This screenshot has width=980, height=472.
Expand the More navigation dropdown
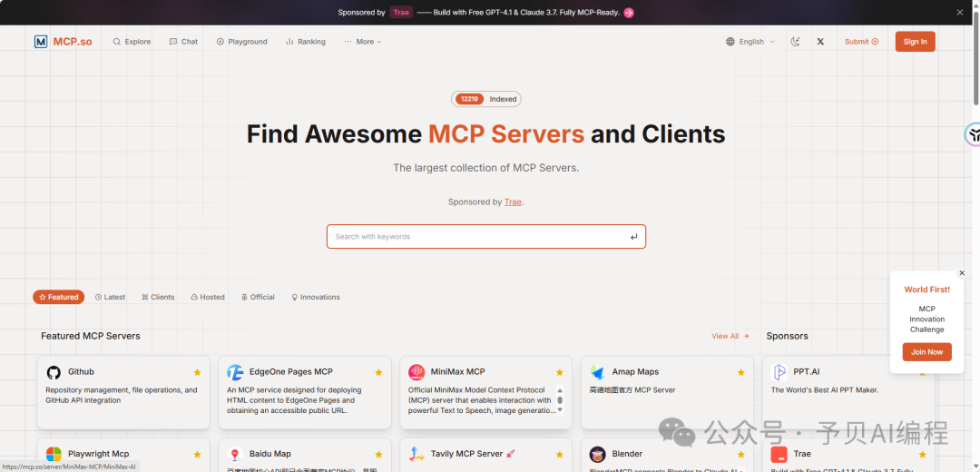(363, 42)
